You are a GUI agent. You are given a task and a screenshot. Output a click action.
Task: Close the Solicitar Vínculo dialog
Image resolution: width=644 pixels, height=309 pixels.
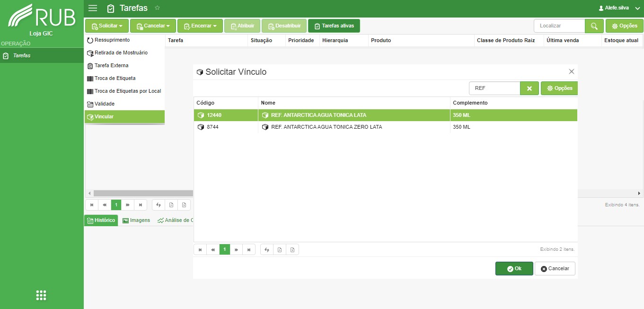coord(571,71)
